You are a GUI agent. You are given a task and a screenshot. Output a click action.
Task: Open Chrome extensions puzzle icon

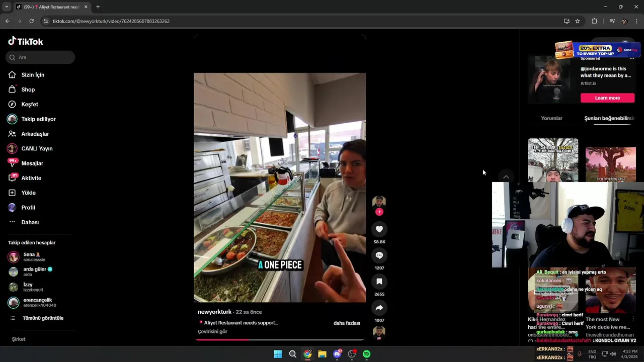click(595, 21)
